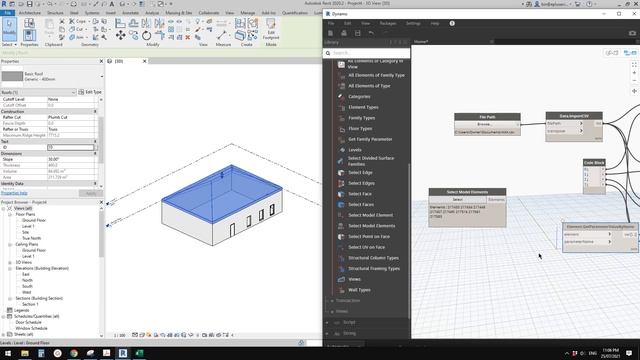Viewport: 640px width, 360px height.
Task: Click the Move tool in Modify panel
Action: click(120, 36)
